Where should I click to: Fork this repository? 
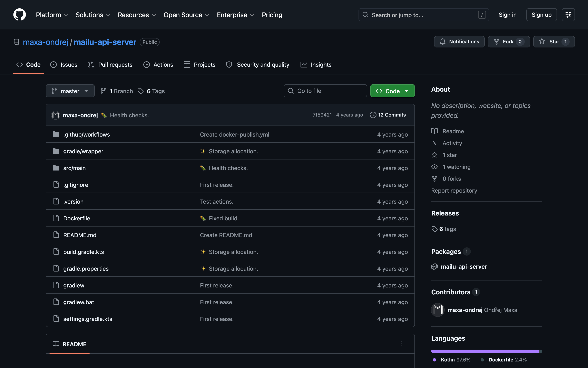pos(509,42)
